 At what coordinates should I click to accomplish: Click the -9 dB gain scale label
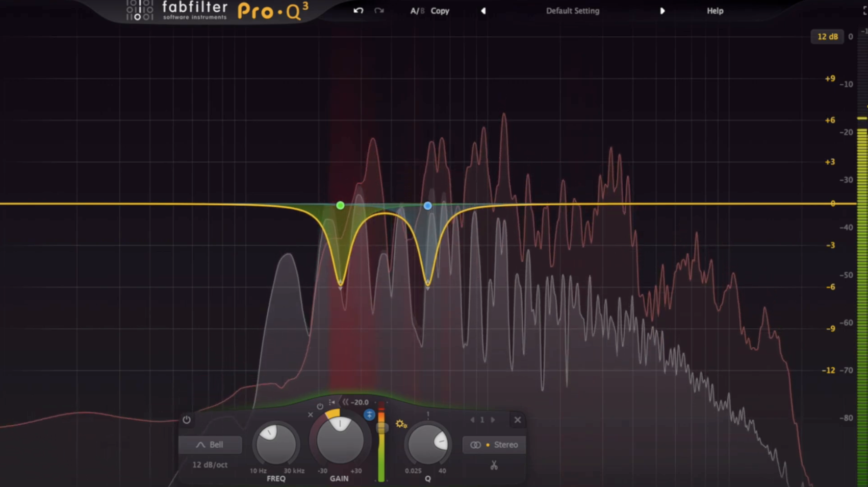830,329
